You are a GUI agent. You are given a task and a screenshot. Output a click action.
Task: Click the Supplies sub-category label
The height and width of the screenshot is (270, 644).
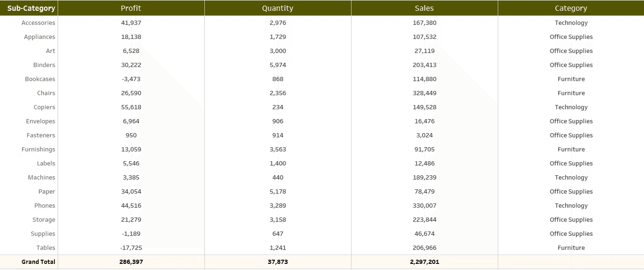(x=43, y=233)
